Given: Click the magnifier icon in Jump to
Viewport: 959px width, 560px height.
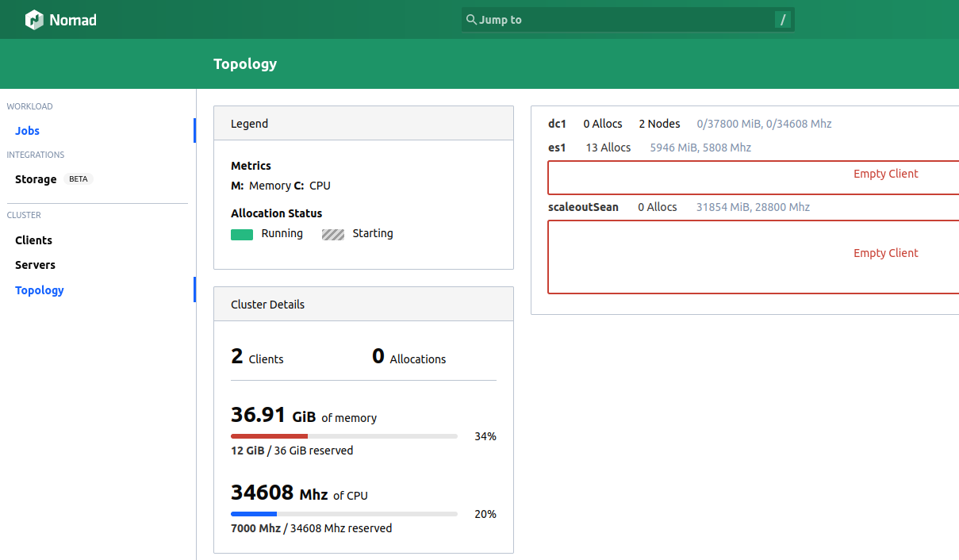Looking at the screenshot, I should [471, 20].
